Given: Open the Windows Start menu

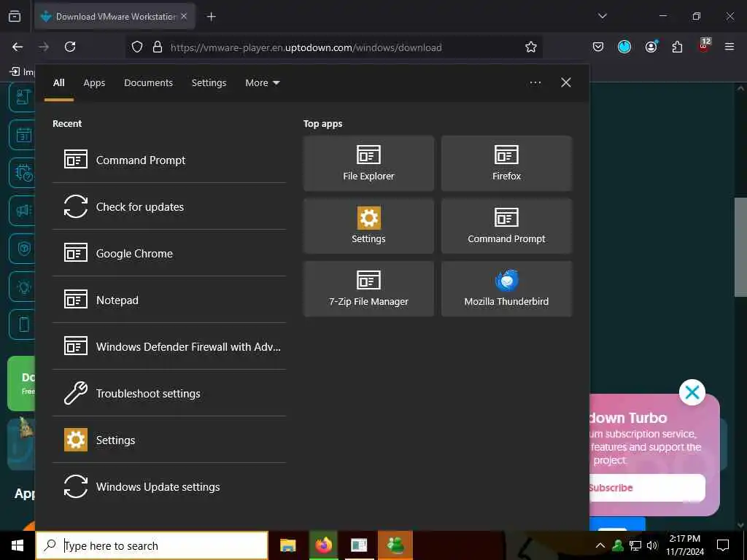Looking at the screenshot, I should point(18,545).
